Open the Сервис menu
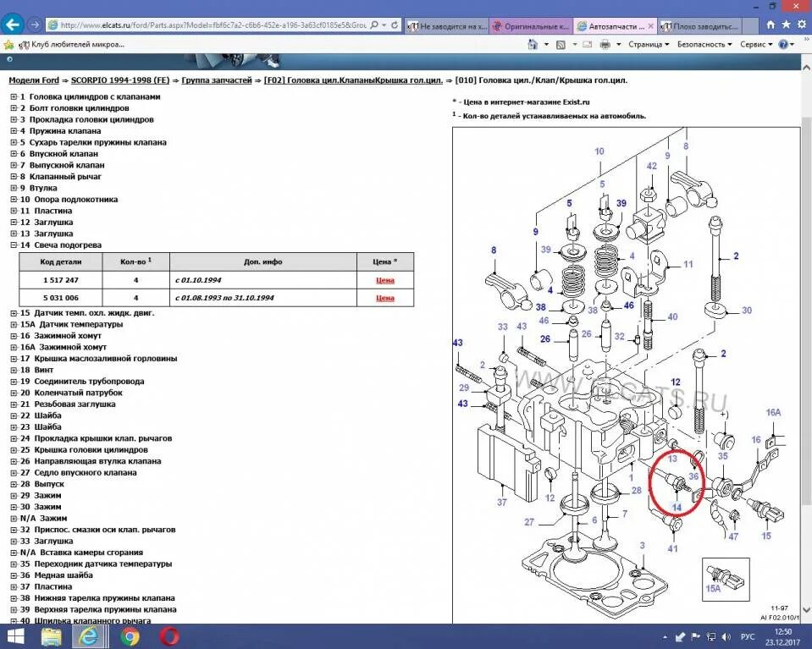The height and width of the screenshot is (649, 812). point(756,45)
